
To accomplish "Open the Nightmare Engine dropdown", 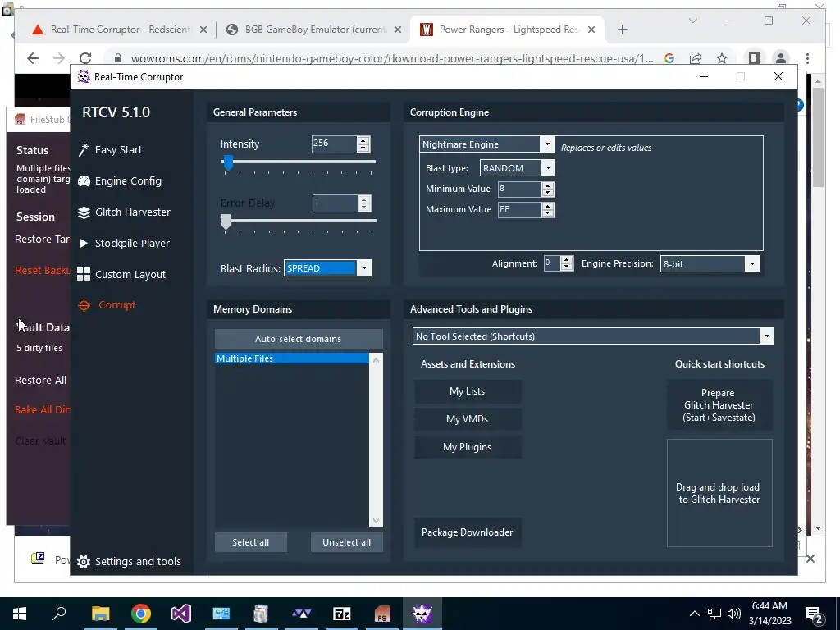I will pyautogui.click(x=547, y=144).
